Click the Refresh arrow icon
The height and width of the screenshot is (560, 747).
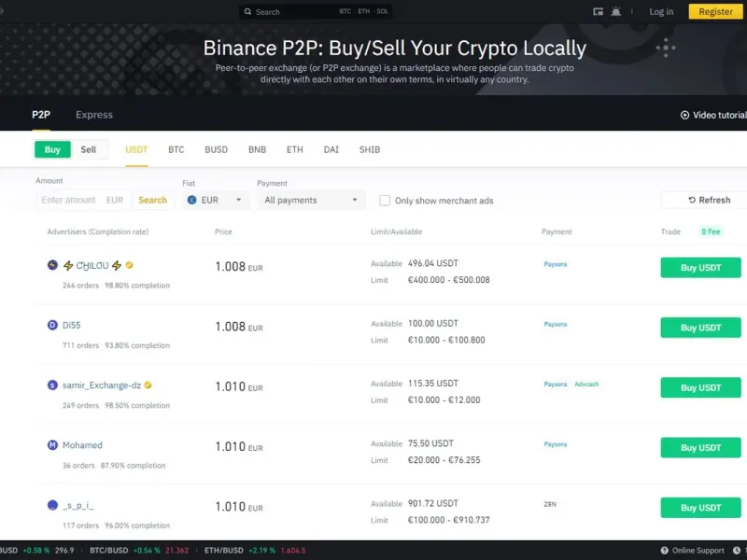click(x=692, y=200)
